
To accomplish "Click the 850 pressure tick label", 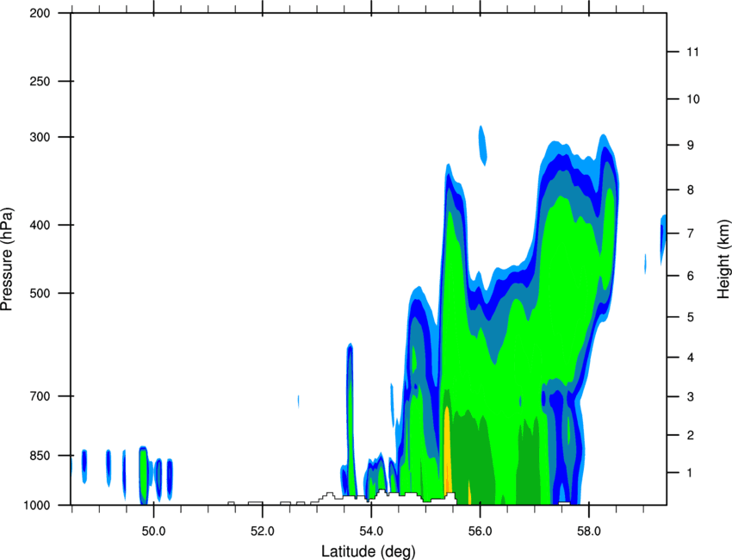I will click(40, 456).
